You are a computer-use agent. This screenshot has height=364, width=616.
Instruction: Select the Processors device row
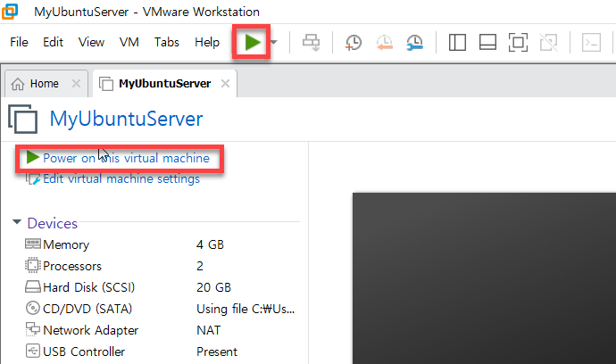click(161, 266)
